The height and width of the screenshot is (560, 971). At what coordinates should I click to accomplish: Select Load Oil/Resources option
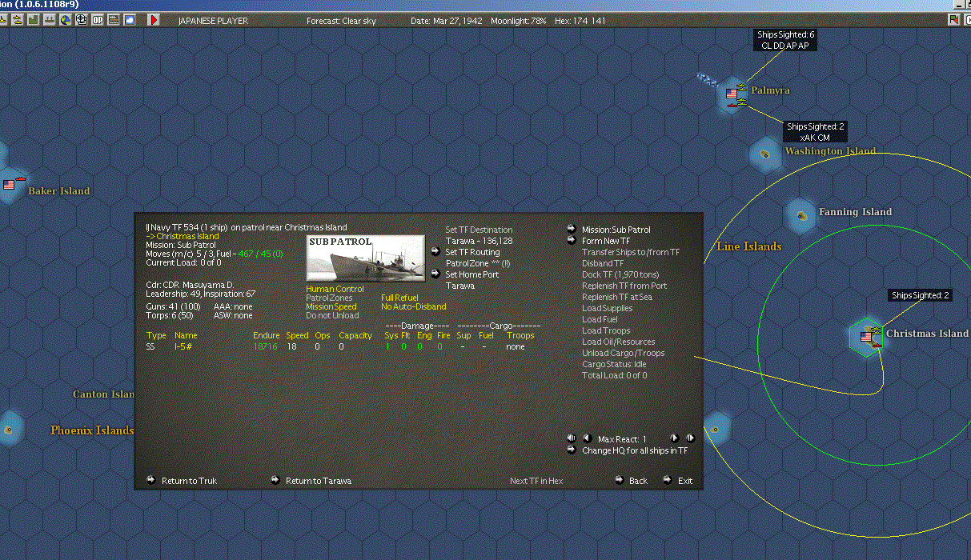tap(618, 342)
